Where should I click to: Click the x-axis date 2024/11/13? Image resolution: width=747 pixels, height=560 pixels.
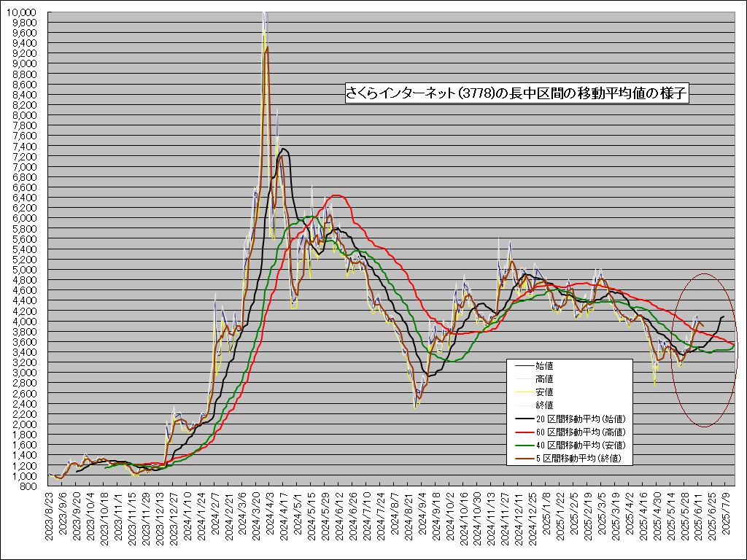click(x=491, y=519)
